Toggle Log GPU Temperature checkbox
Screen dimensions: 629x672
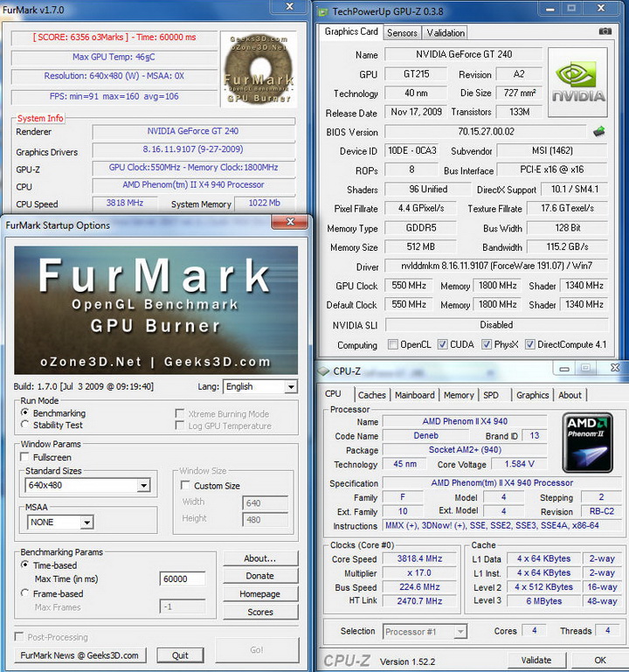180,426
